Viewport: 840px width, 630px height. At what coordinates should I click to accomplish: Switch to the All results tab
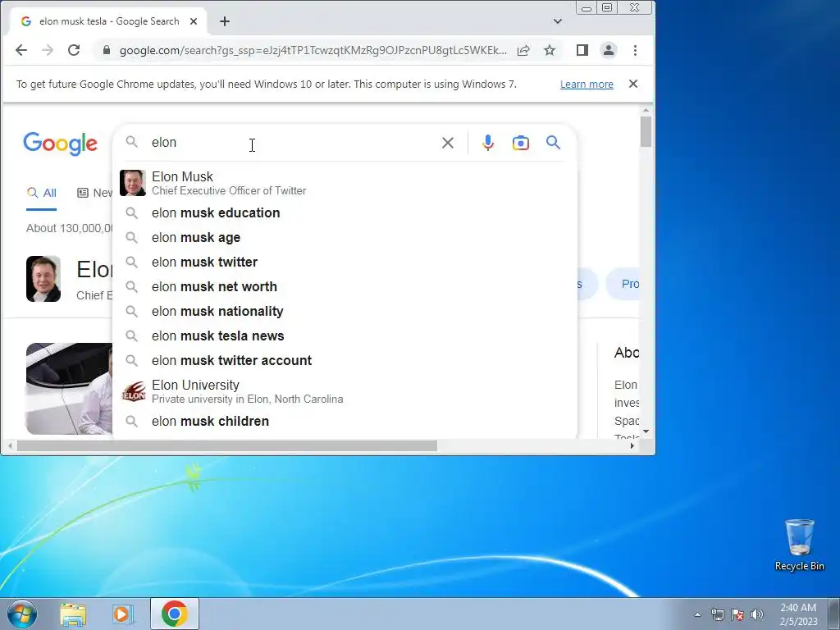[x=42, y=193]
